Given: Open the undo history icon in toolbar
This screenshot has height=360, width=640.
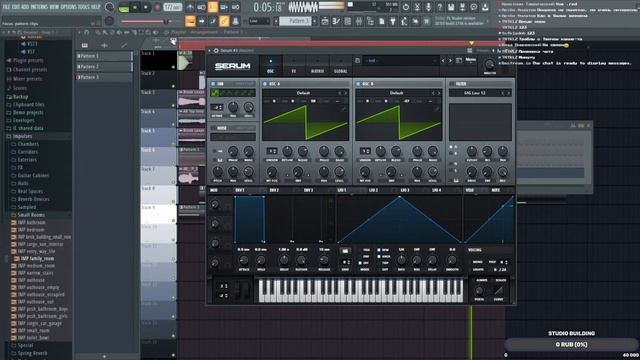Looking at the screenshot, I should 405,7.
